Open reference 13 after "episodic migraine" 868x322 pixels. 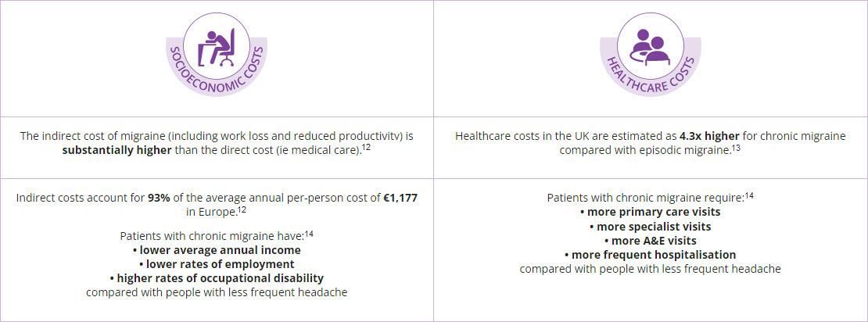point(737,145)
